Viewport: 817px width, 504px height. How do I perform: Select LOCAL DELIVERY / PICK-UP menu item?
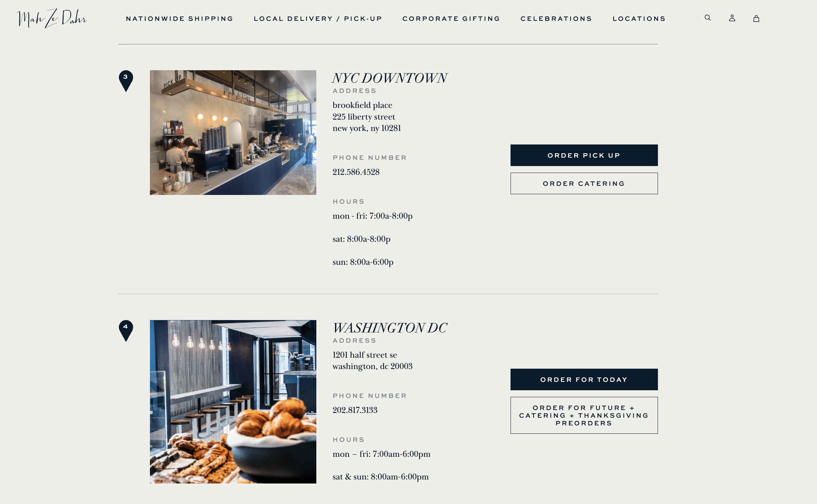point(317,18)
